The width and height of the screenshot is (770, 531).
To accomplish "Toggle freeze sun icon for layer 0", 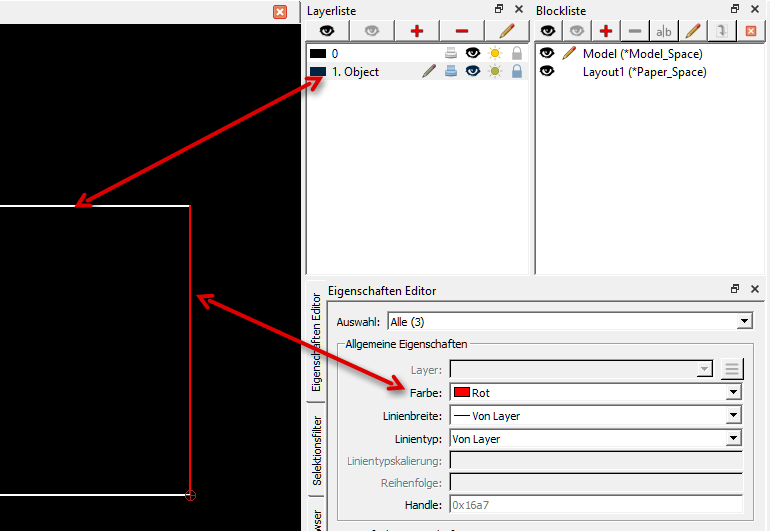I will click(495, 53).
